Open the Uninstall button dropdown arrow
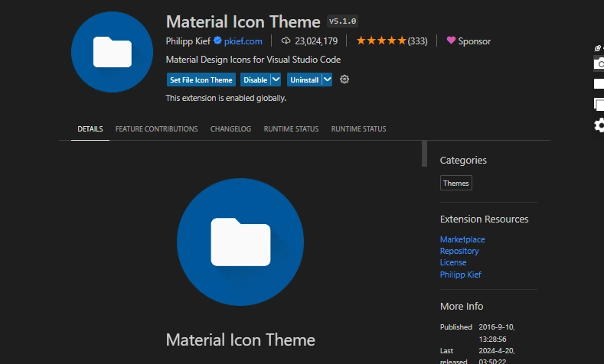The height and width of the screenshot is (364, 604). (327, 80)
